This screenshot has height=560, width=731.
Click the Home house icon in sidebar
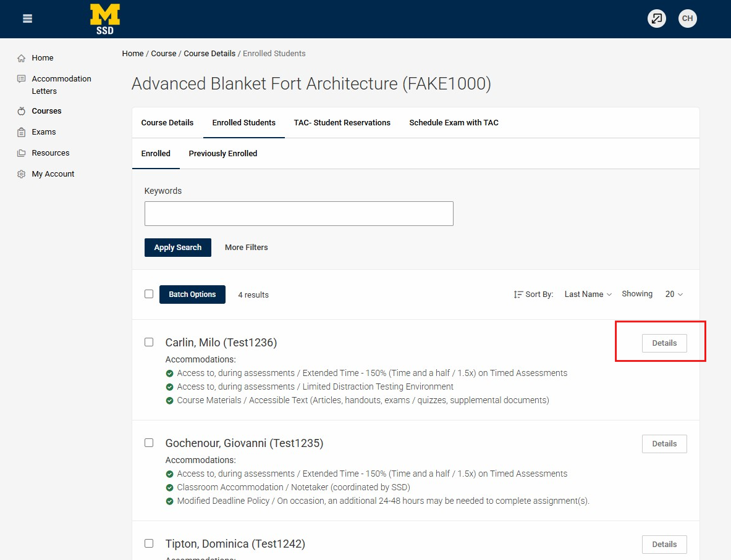[22, 58]
